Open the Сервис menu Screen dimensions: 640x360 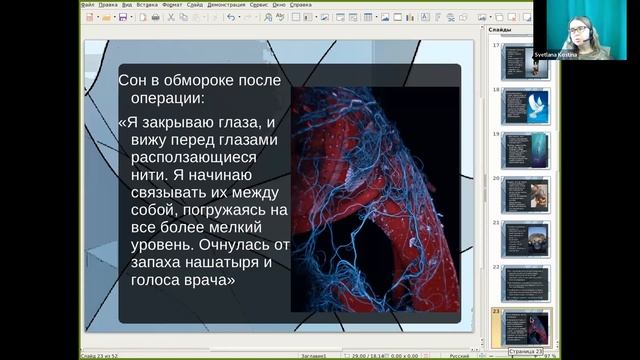pyautogui.click(x=259, y=5)
